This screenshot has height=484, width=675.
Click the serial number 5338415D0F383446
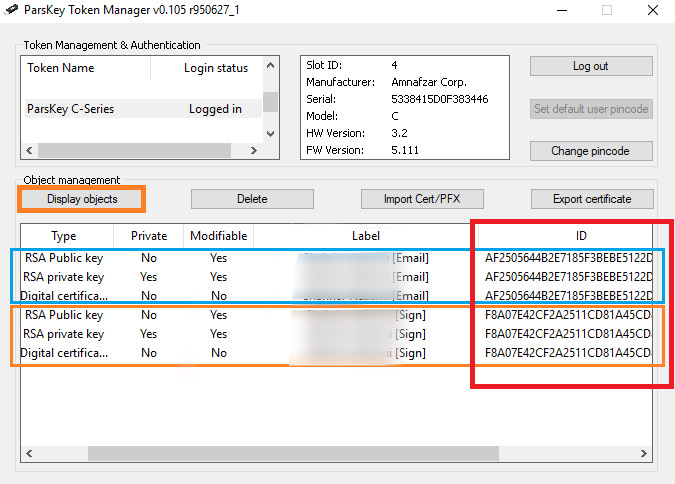[x=440, y=99]
